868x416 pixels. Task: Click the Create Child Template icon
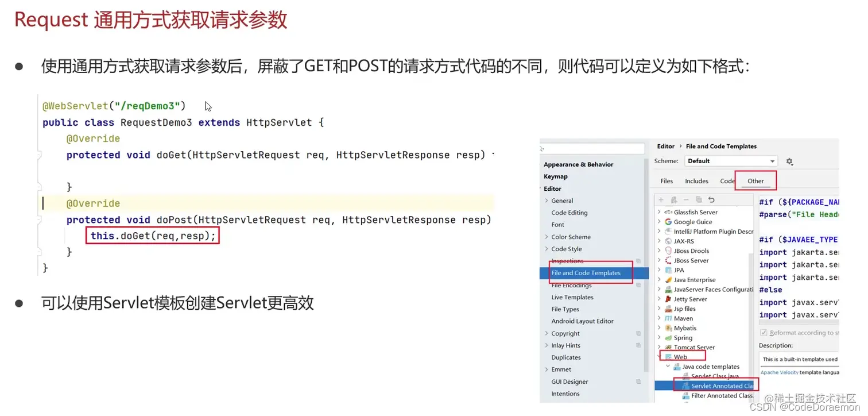673,200
